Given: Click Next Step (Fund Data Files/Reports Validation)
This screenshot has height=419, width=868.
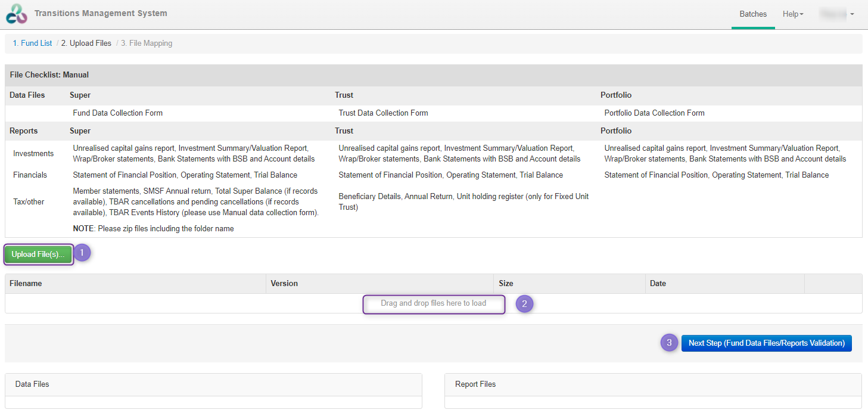Looking at the screenshot, I should click(766, 343).
